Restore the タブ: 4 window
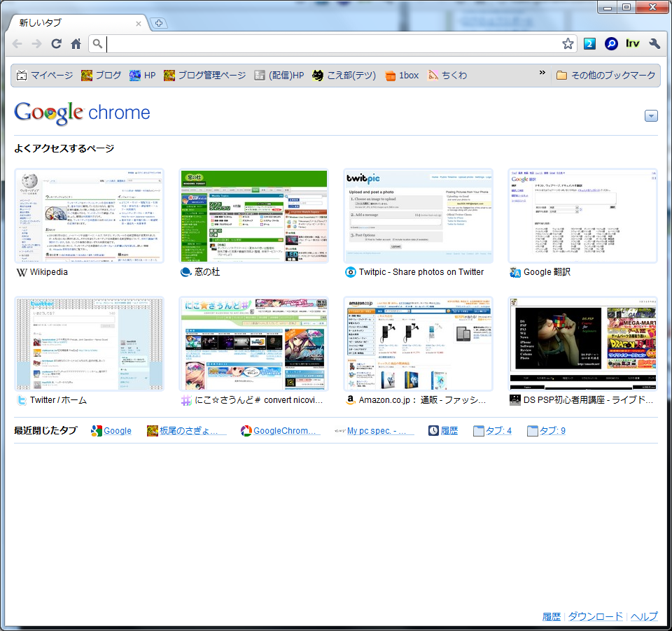This screenshot has width=672, height=631. tap(492, 431)
